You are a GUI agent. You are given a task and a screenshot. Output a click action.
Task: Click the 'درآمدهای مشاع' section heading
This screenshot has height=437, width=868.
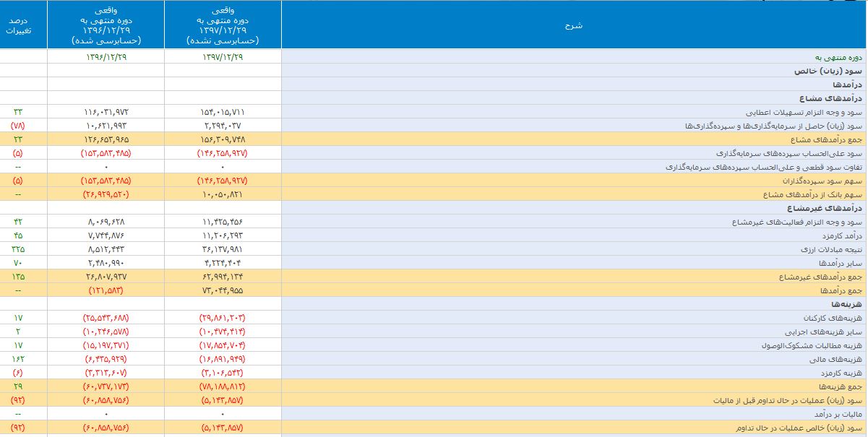tap(835, 98)
